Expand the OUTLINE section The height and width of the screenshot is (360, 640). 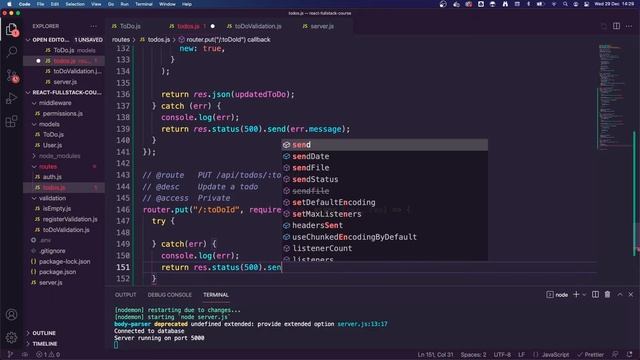tap(44, 333)
